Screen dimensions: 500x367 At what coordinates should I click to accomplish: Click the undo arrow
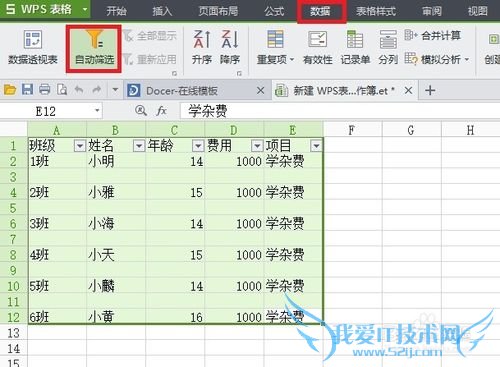click(x=79, y=90)
